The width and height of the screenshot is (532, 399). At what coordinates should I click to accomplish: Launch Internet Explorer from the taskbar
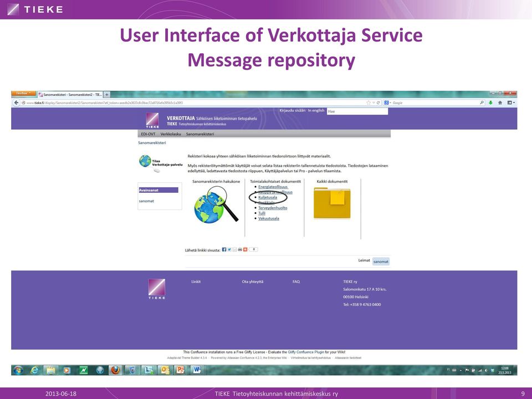pyautogui.click(x=34, y=370)
